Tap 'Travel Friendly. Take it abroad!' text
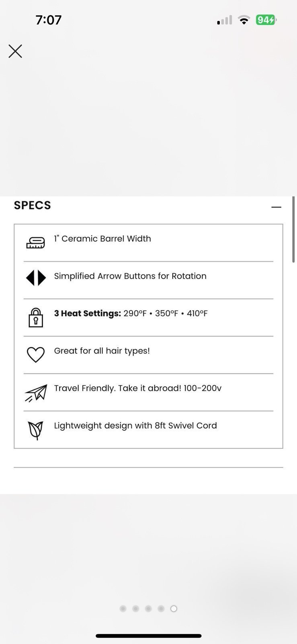This screenshot has width=297, height=644. coord(117,388)
